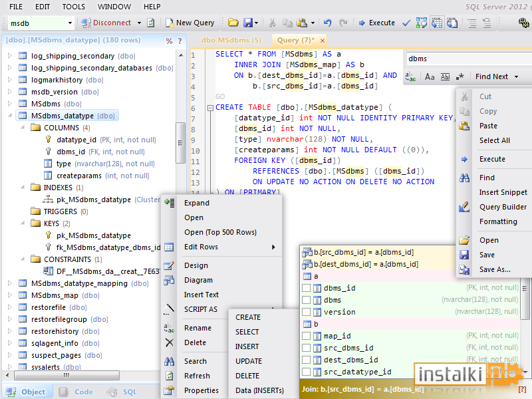This screenshot has height=399, width=532.
Task: Select Design in the table context menu
Action: [196, 265]
